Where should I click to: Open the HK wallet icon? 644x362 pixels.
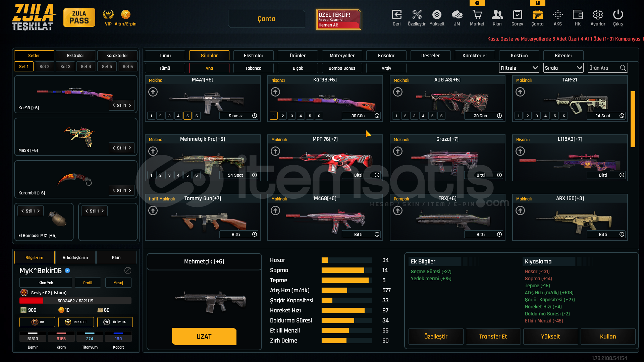pos(578,15)
